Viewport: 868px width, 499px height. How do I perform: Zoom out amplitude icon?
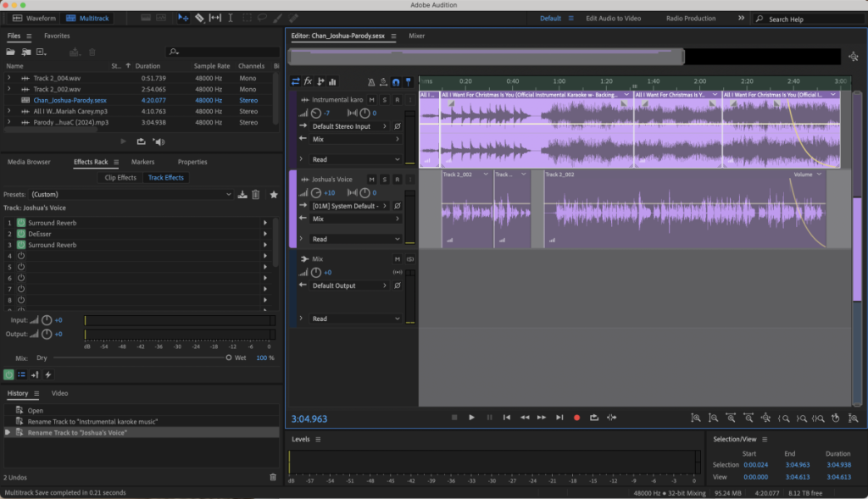(x=714, y=419)
